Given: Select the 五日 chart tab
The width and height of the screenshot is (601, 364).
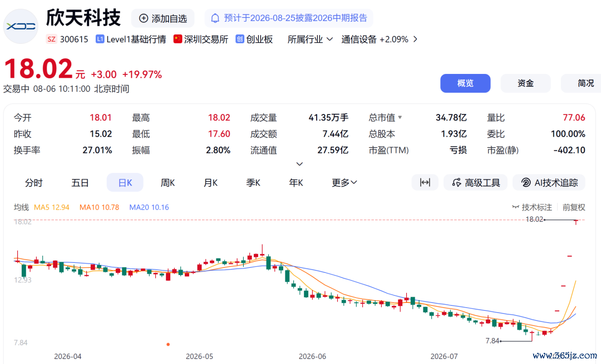Looking at the screenshot, I should point(80,183).
